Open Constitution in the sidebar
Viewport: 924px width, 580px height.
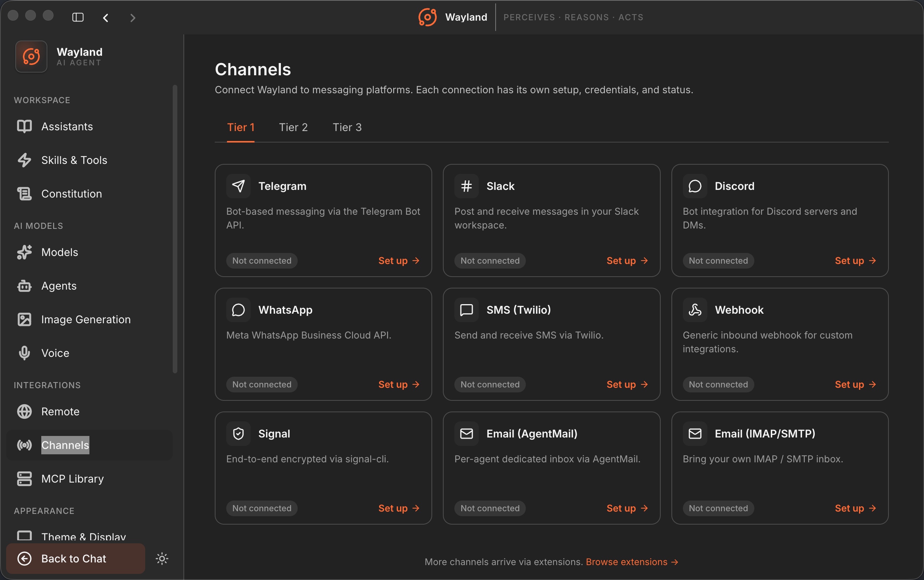pyautogui.click(x=89, y=194)
